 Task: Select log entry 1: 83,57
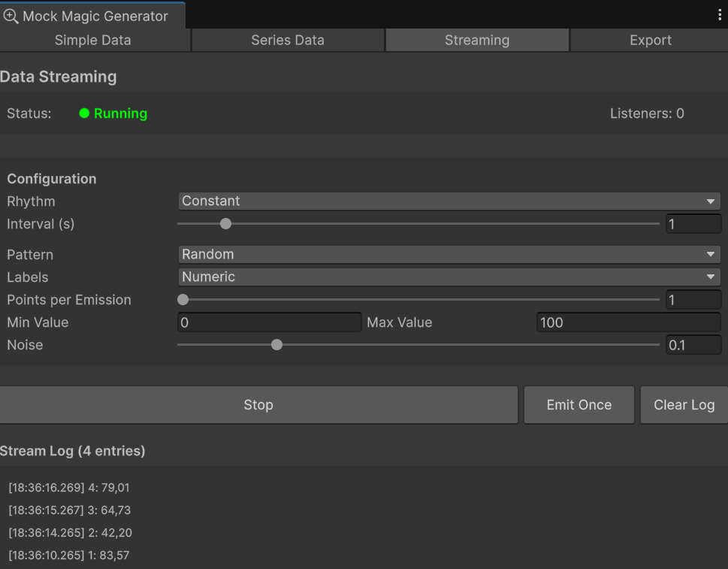coord(69,555)
